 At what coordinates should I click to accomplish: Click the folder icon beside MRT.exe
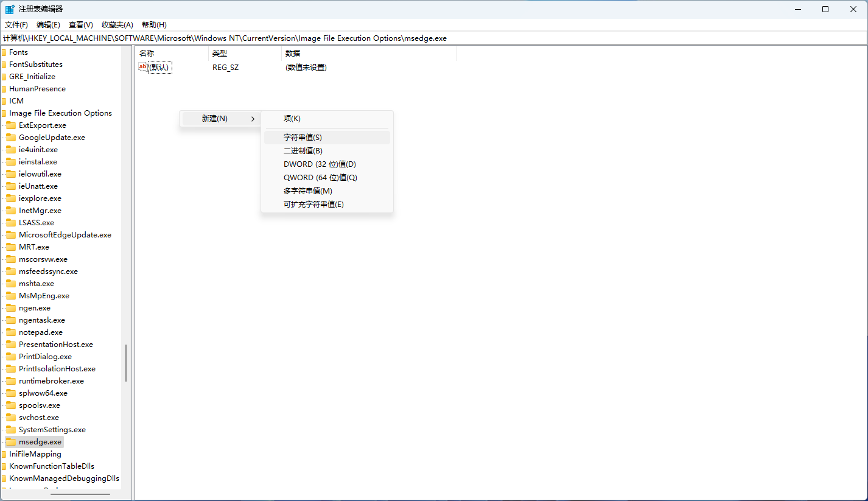(x=11, y=247)
